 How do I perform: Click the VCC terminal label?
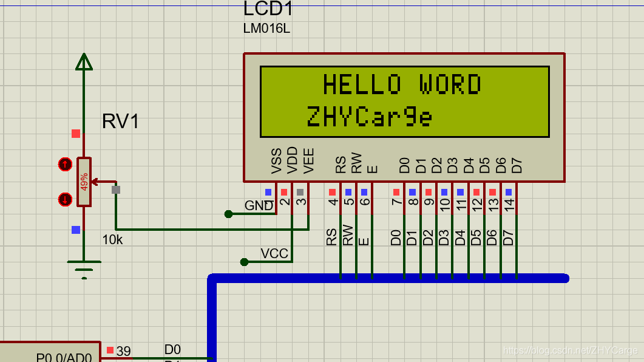pyautogui.click(x=274, y=253)
